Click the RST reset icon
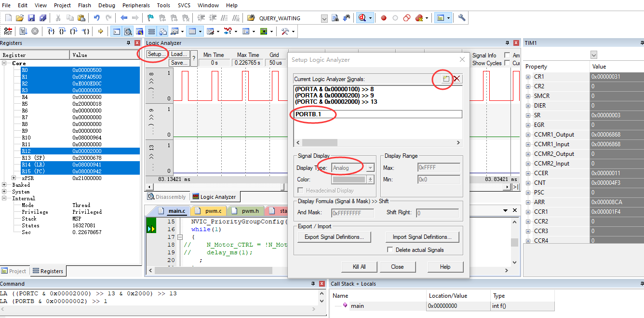644x318 pixels. click(x=8, y=31)
